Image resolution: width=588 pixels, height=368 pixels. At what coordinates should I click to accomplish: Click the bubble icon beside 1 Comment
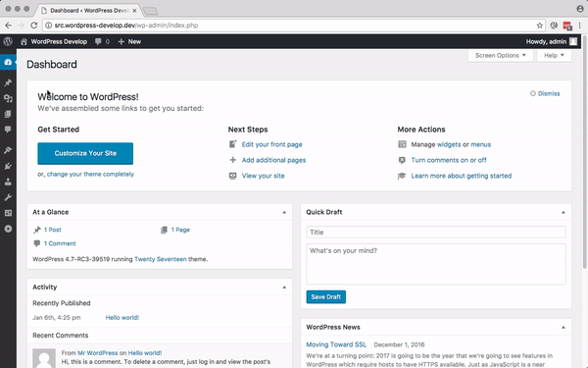click(x=37, y=243)
